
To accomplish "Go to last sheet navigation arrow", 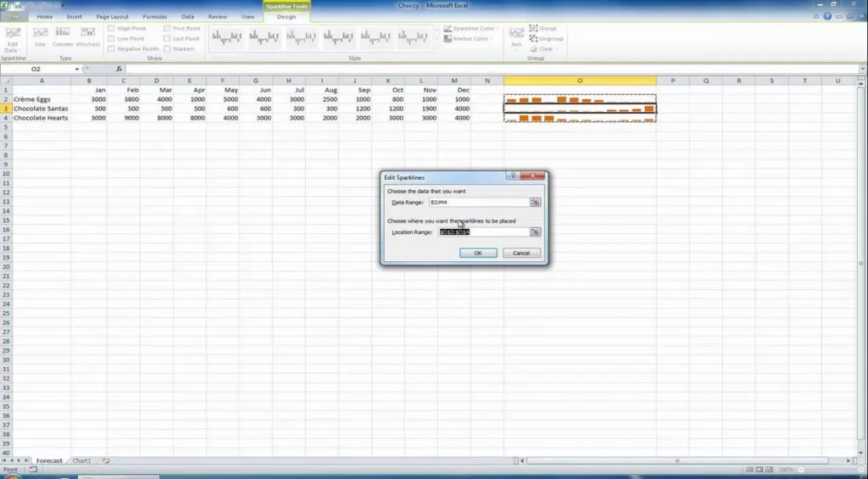I will click(26, 460).
